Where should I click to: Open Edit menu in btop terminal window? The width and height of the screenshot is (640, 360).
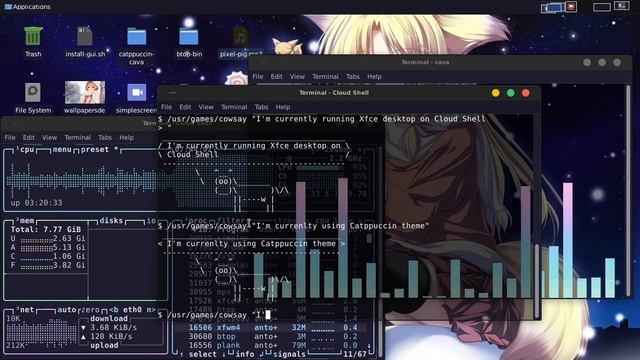(x=29, y=138)
